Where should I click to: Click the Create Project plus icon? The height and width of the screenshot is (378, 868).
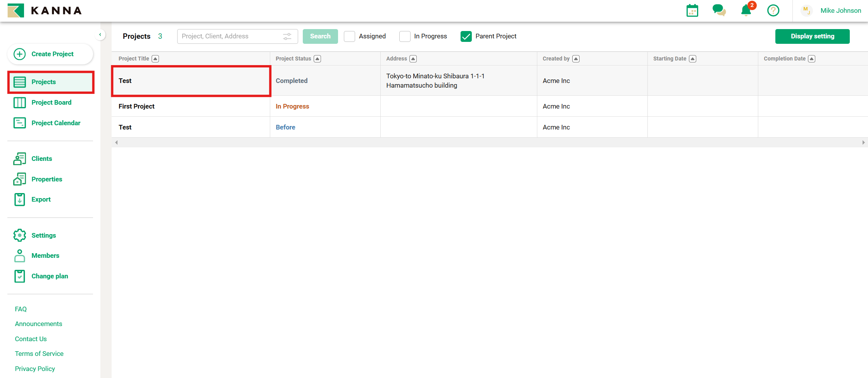(20, 54)
